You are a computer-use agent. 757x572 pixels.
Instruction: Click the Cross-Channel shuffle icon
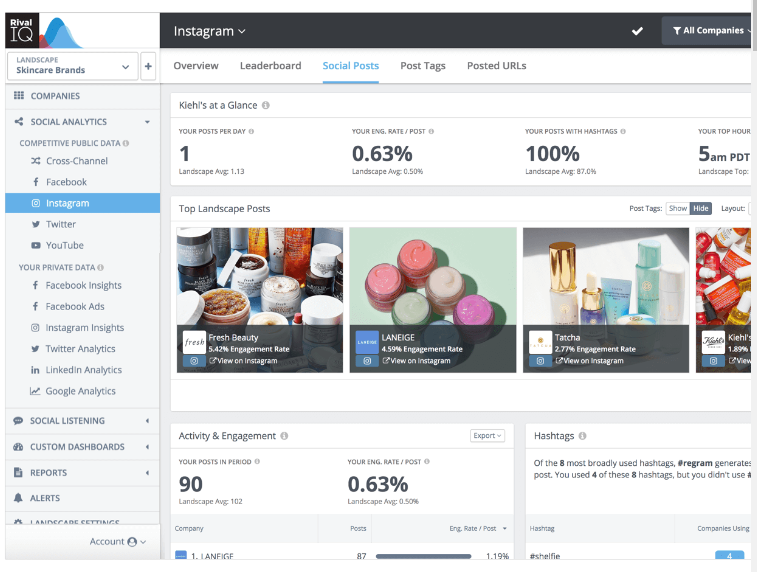coord(36,161)
